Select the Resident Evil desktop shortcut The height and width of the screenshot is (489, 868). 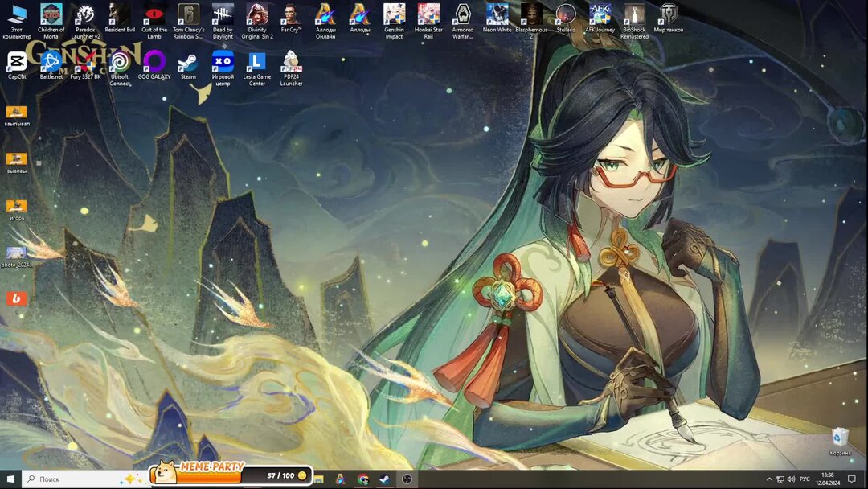pos(120,18)
